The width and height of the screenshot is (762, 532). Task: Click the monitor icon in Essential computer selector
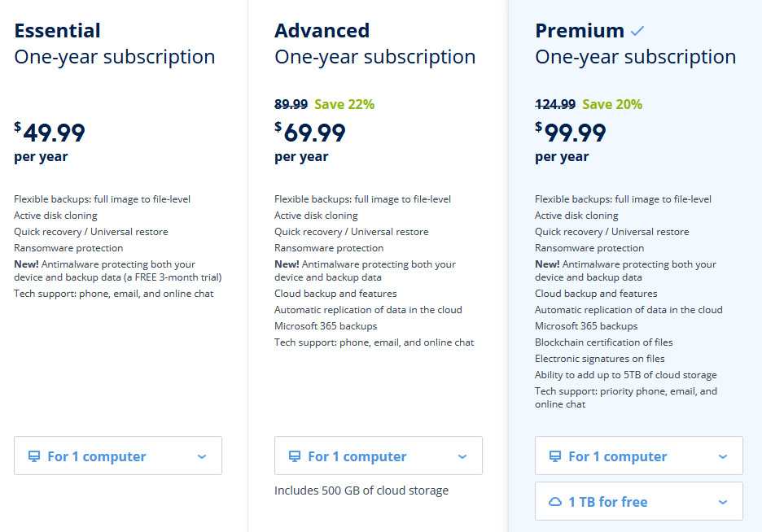[x=34, y=456]
